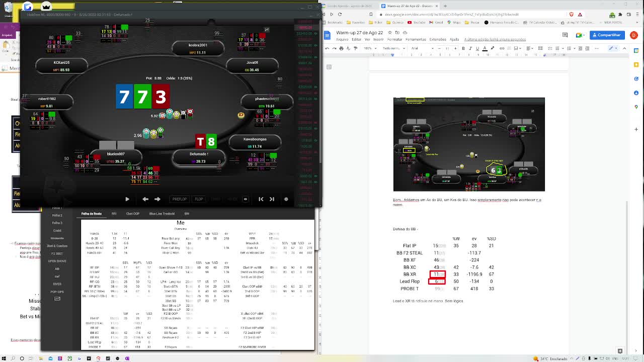
Task: Step back one action in replayer
Action: point(145,199)
